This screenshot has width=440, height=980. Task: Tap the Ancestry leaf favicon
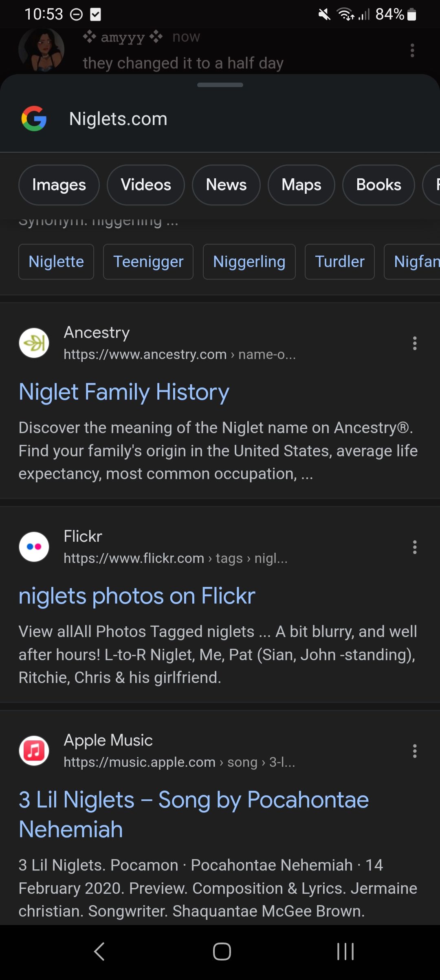[x=34, y=343]
